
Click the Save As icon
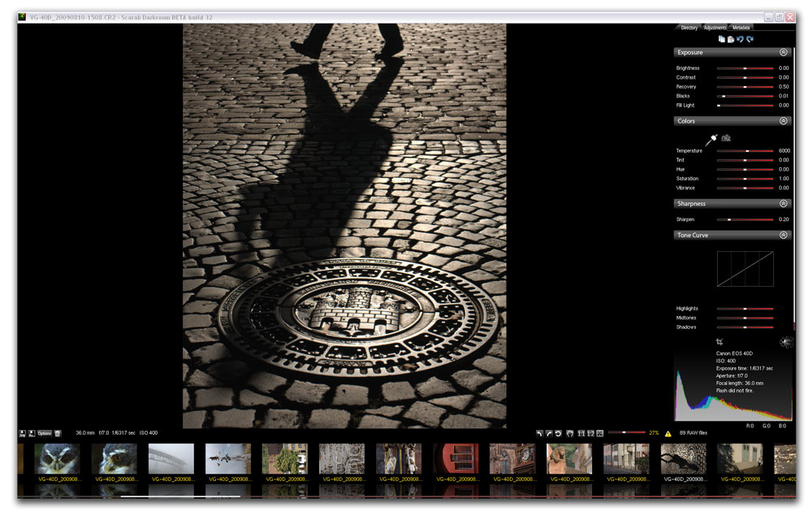(32, 433)
